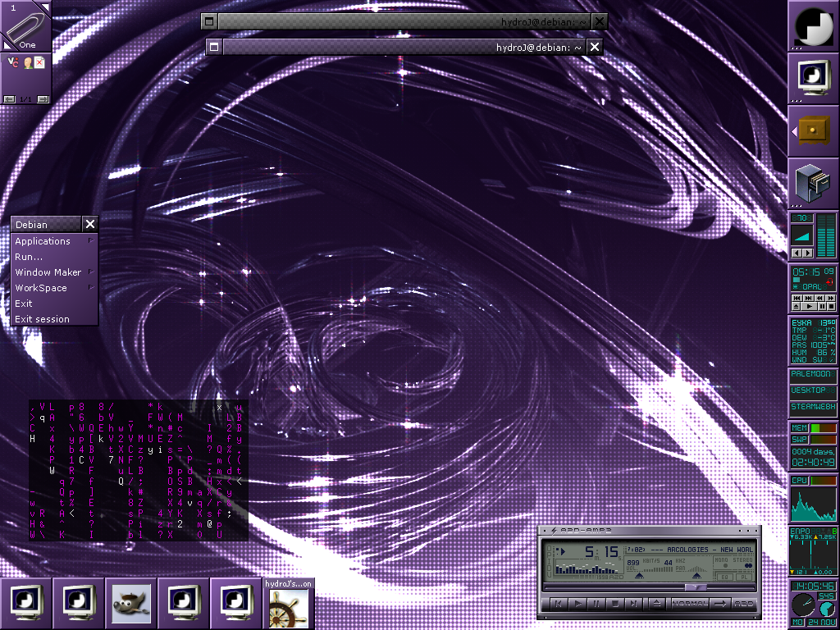Open the 3D cube file cabinet dock icon

(x=813, y=183)
